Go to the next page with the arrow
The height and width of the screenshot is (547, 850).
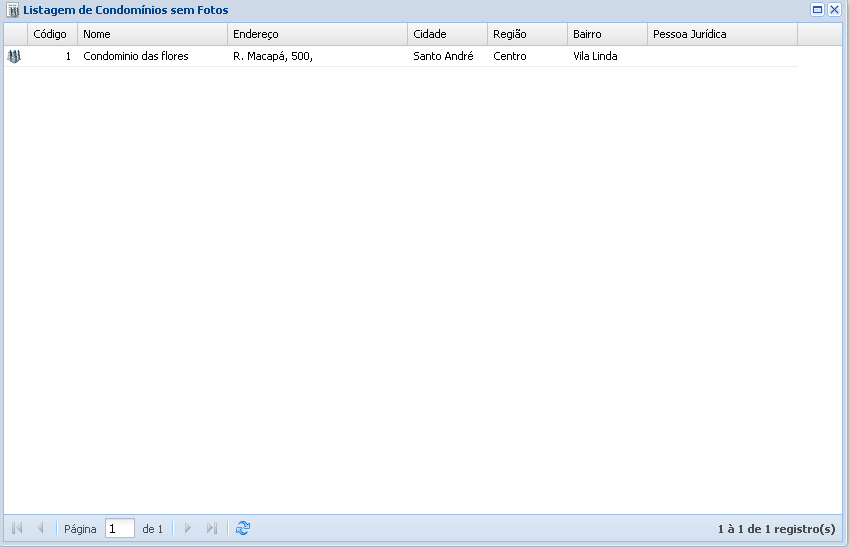click(x=187, y=528)
